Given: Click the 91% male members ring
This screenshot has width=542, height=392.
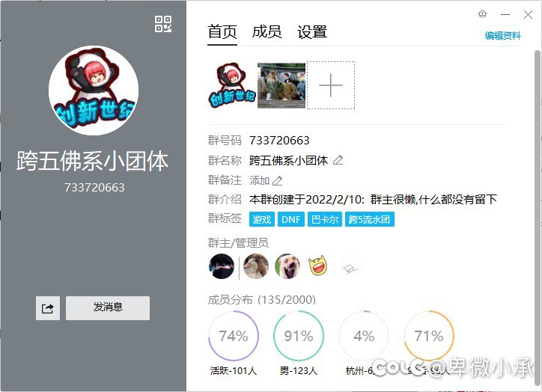Looking at the screenshot, I should tap(299, 336).
